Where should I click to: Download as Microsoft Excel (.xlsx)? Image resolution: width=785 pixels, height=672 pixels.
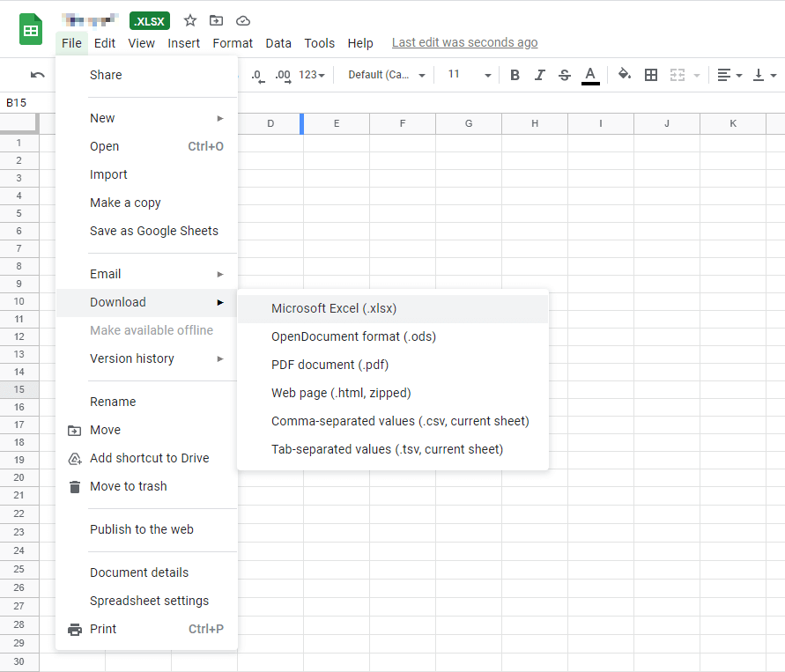pos(334,308)
